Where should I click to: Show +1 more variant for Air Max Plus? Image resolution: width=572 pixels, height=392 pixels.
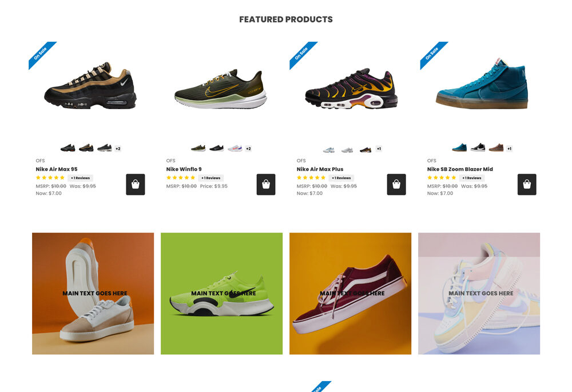[x=379, y=149]
